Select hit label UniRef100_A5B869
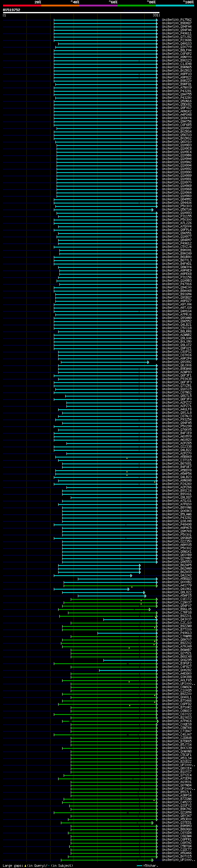The width and height of the screenshot is (197, 868). [176, 457]
